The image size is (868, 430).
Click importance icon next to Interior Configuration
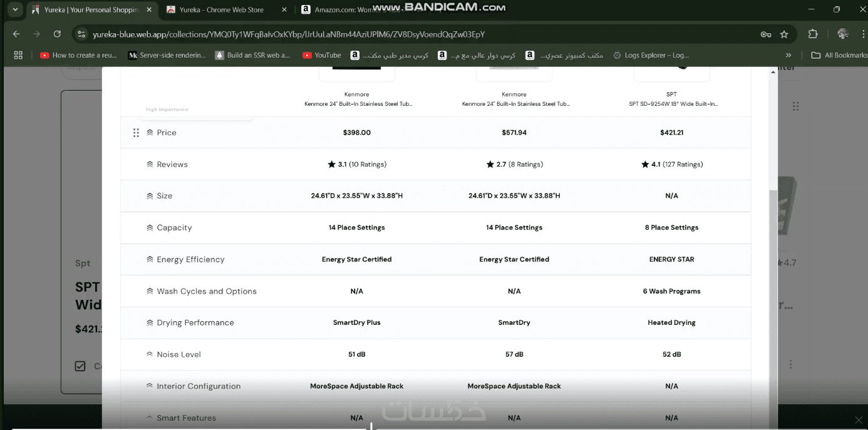click(x=150, y=386)
